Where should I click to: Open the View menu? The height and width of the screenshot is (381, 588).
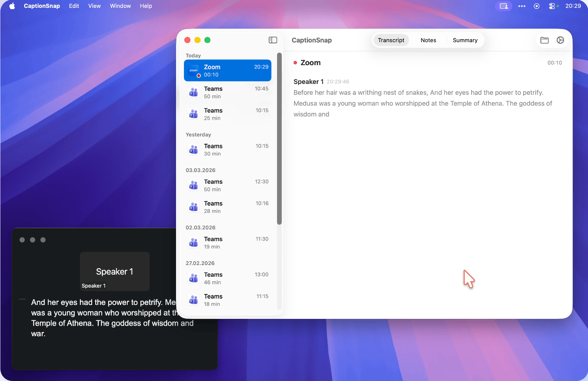(x=94, y=6)
